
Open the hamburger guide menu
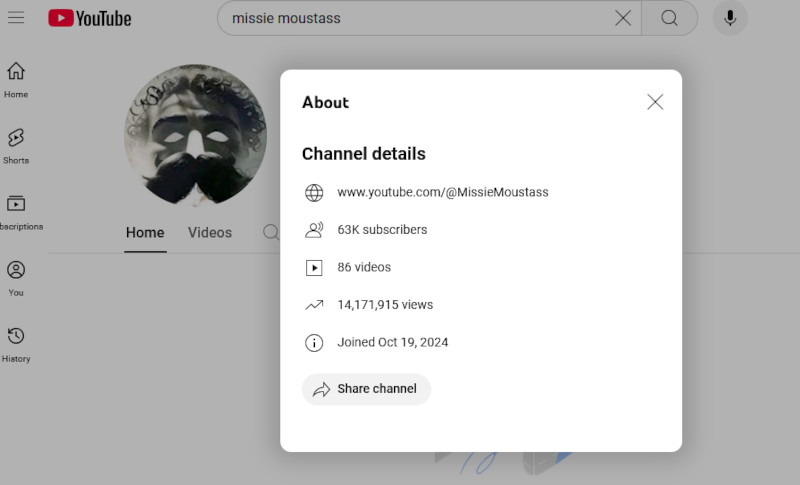tap(16, 18)
